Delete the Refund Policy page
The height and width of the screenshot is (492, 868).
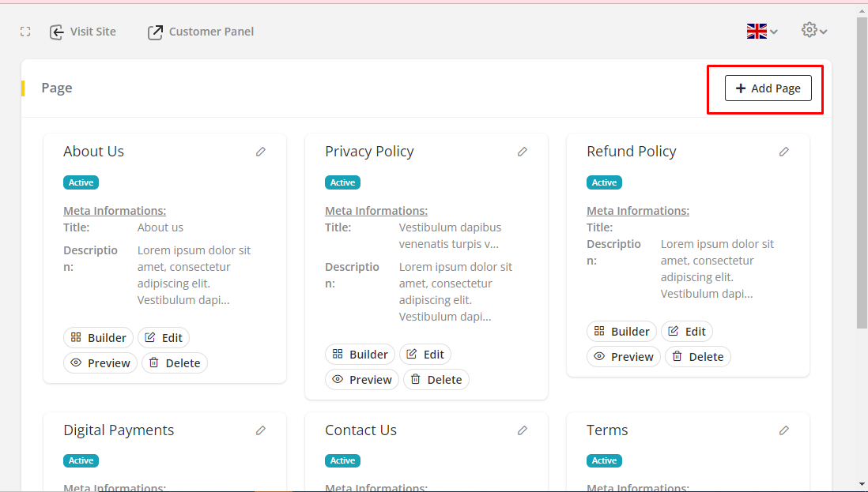click(x=698, y=357)
